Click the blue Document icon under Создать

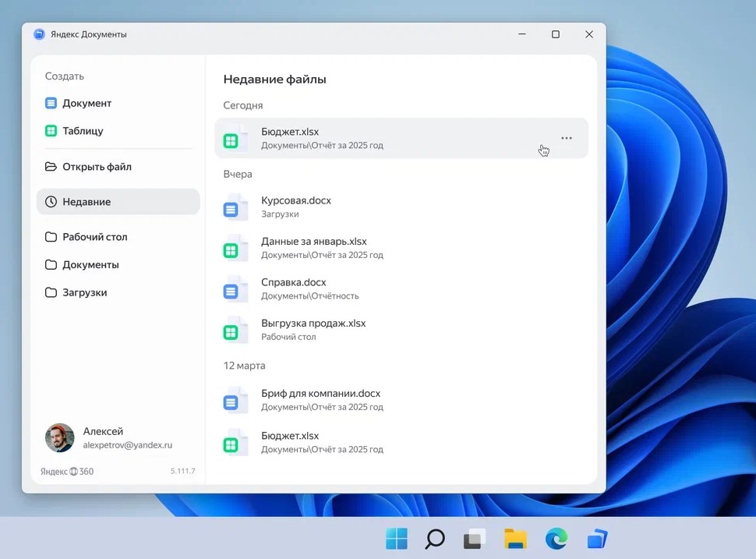51,103
